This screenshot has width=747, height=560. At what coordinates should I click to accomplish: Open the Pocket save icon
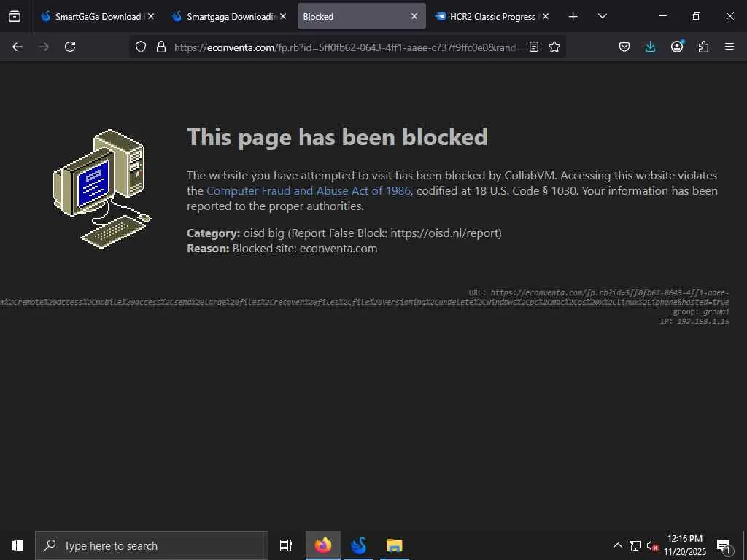click(x=624, y=47)
